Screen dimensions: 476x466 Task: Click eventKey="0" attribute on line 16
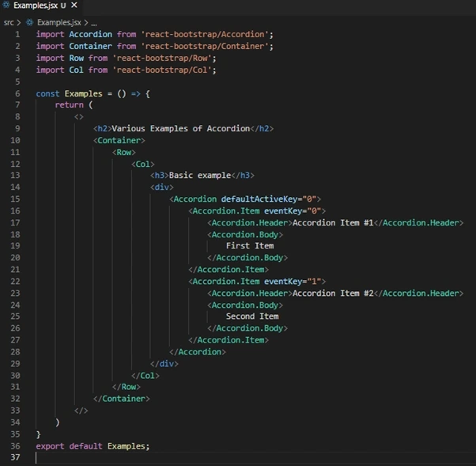[x=293, y=210]
